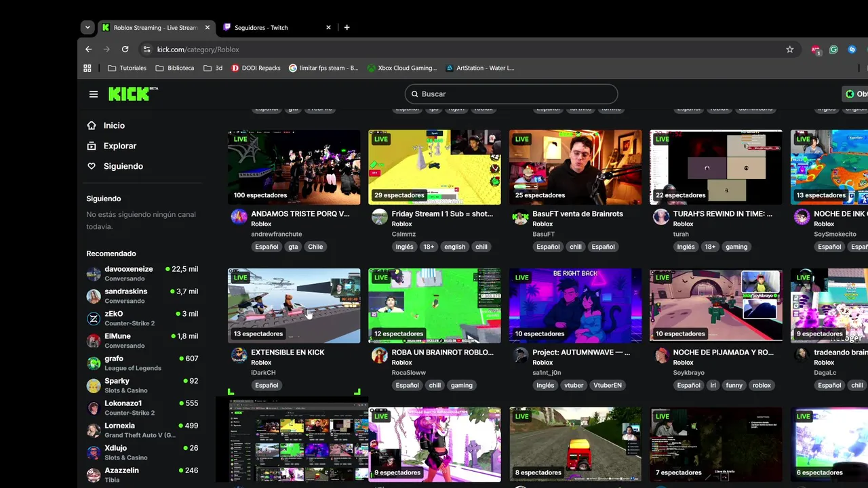Open EXTENSIBLE EN KICK stream thumbnail
This screenshot has width=868, height=488.
point(294,306)
